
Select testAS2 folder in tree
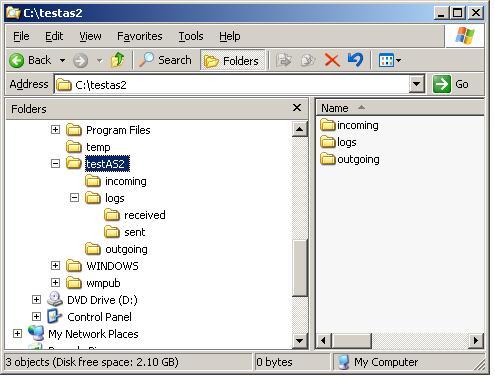click(x=107, y=164)
